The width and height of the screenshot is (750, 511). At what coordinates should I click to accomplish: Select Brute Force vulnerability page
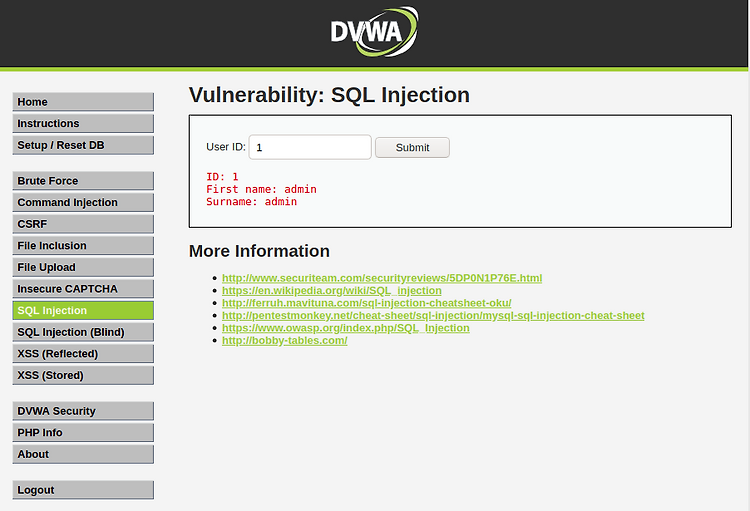(x=83, y=181)
